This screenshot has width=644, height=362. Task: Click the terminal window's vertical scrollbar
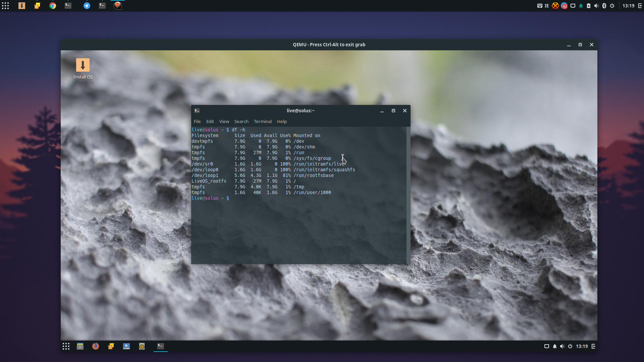(408, 195)
